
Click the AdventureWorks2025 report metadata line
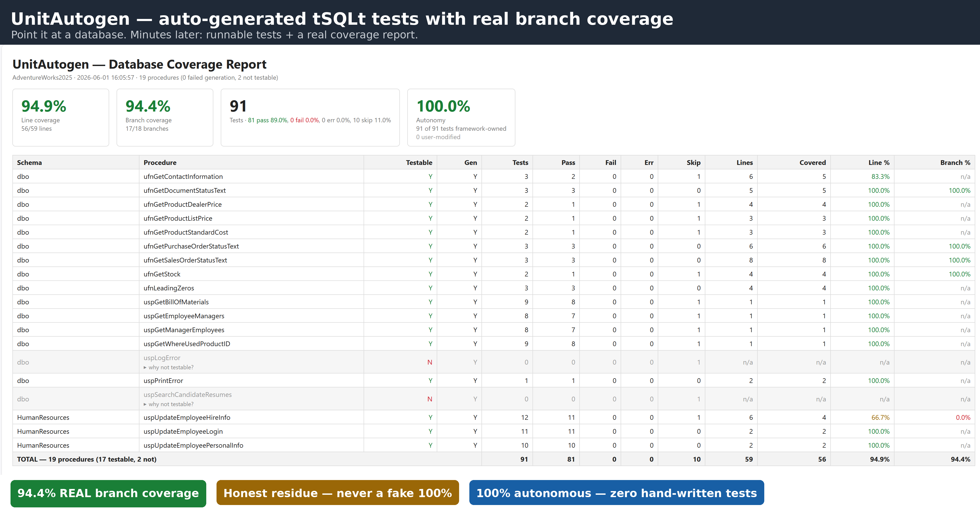coord(145,78)
